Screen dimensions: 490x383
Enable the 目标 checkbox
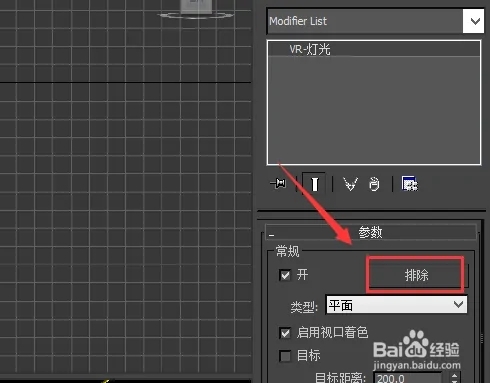(285, 356)
